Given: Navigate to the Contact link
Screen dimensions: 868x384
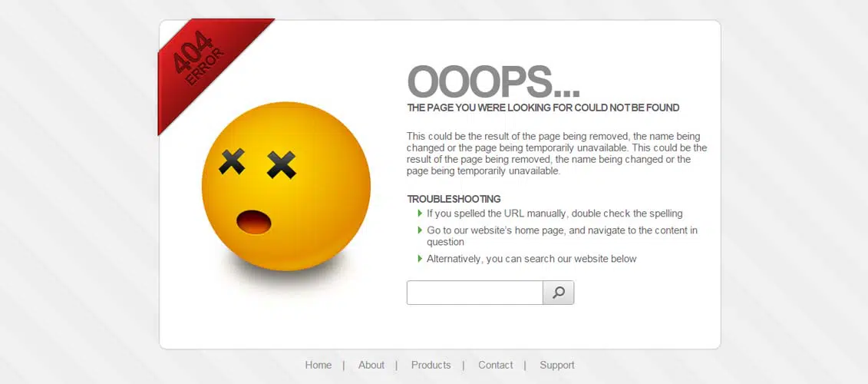Looking at the screenshot, I should 495,365.
